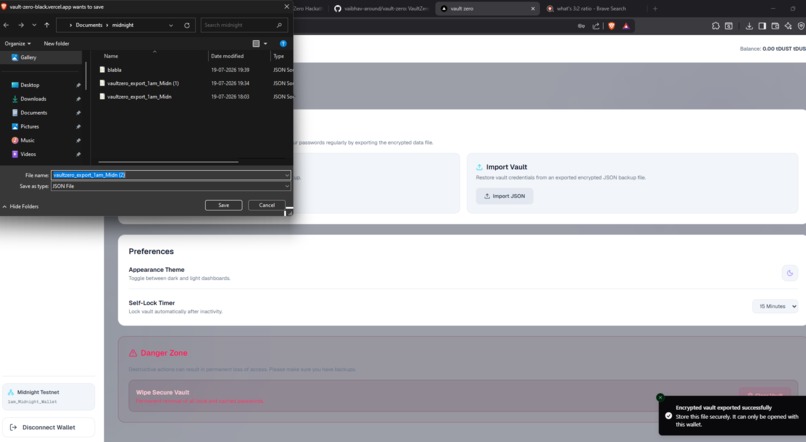This screenshot has width=806, height=442.
Task: Dismiss the export success notification
Action: point(660,398)
